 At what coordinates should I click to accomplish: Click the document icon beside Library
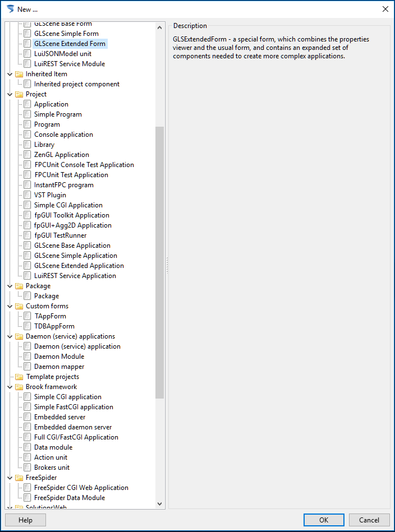pyautogui.click(x=27, y=145)
